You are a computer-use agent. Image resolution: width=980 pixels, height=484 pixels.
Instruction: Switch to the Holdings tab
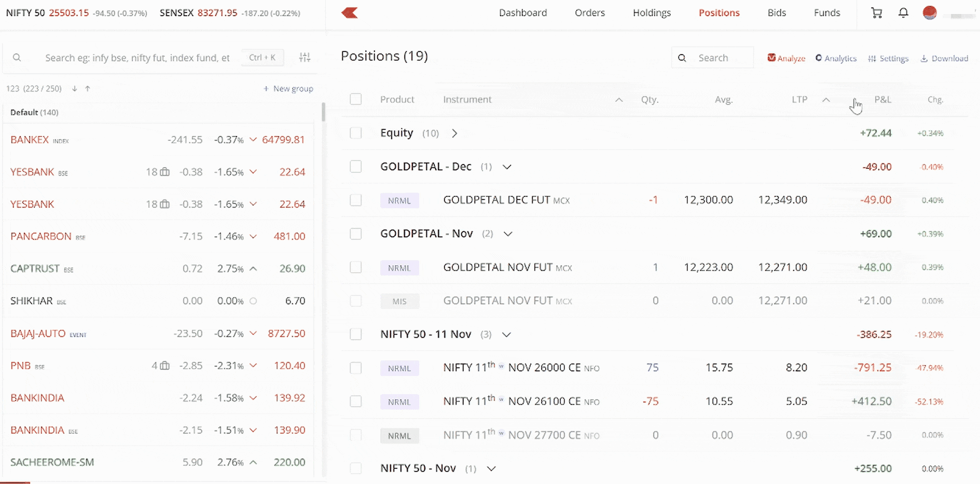pos(652,13)
